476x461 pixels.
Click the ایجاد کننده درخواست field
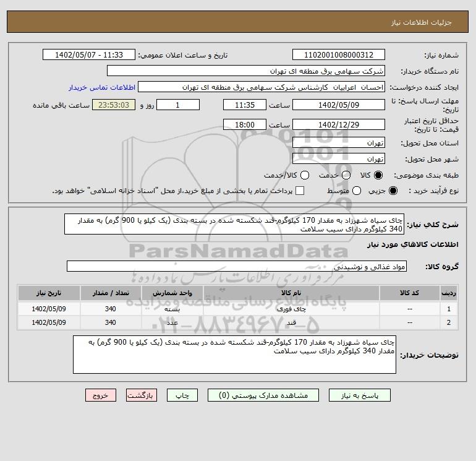click(x=261, y=87)
